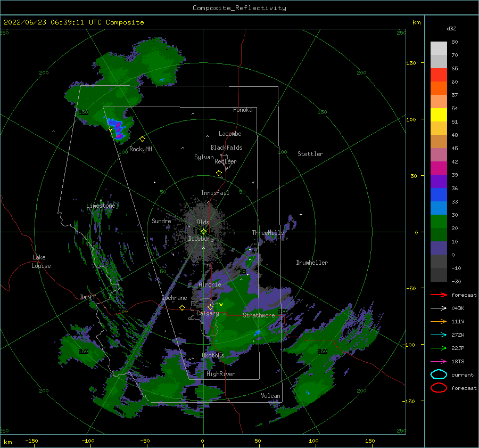Viewport: 479px width, 448px height.
Task: Select the red swatch between 65 and 60 dBZ
Action: tap(439, 75)
